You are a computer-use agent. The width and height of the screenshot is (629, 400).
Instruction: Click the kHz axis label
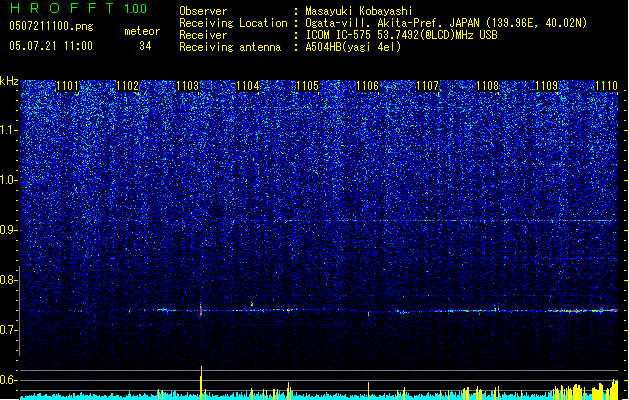pyautogui.click(x=9, y=81)
